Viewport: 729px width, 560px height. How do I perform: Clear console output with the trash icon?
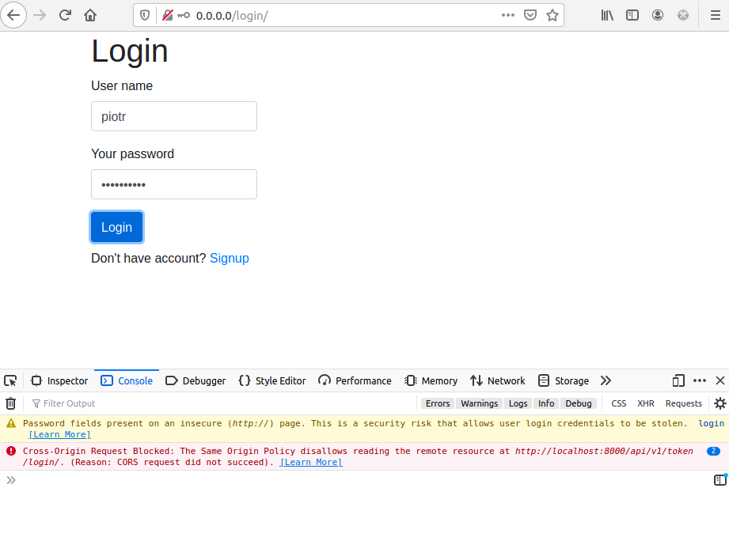pos(11,403)
